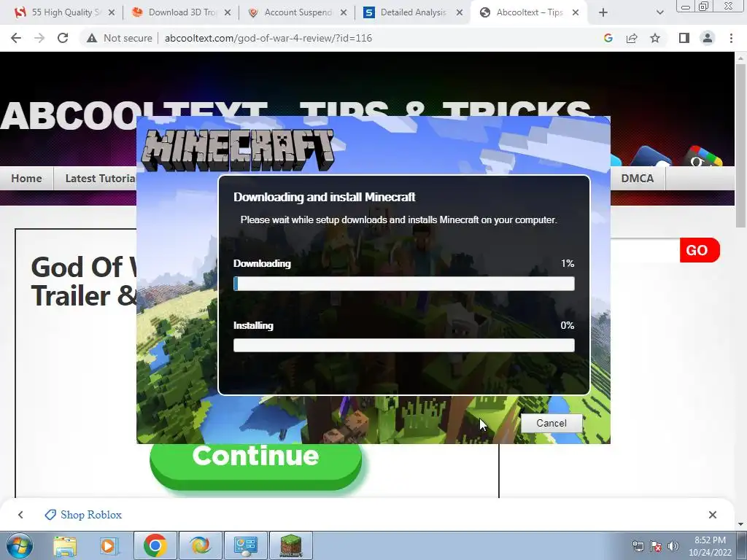
Task: Open Chrome three-dot menu
Action: 731,38
